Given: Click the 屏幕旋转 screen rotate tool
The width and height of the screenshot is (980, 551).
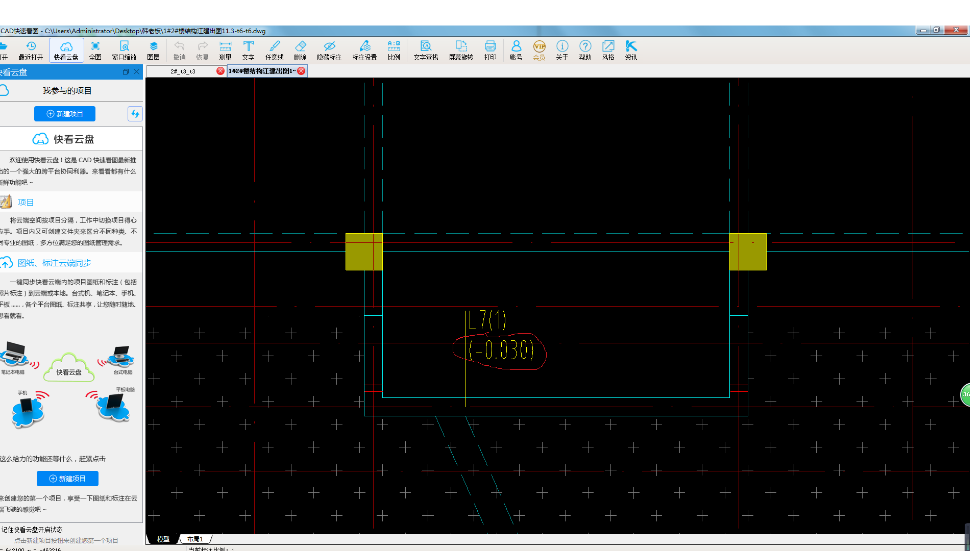Looking at the screenshot, I should click(461, 51).
